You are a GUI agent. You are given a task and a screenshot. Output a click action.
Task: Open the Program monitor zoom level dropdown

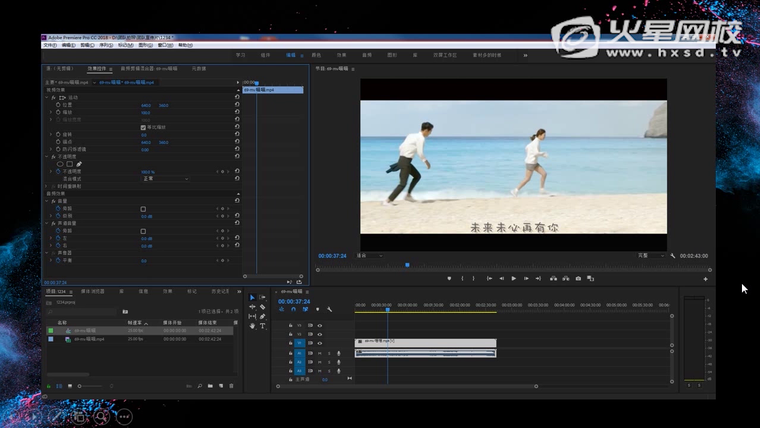(x=370, y=256)
